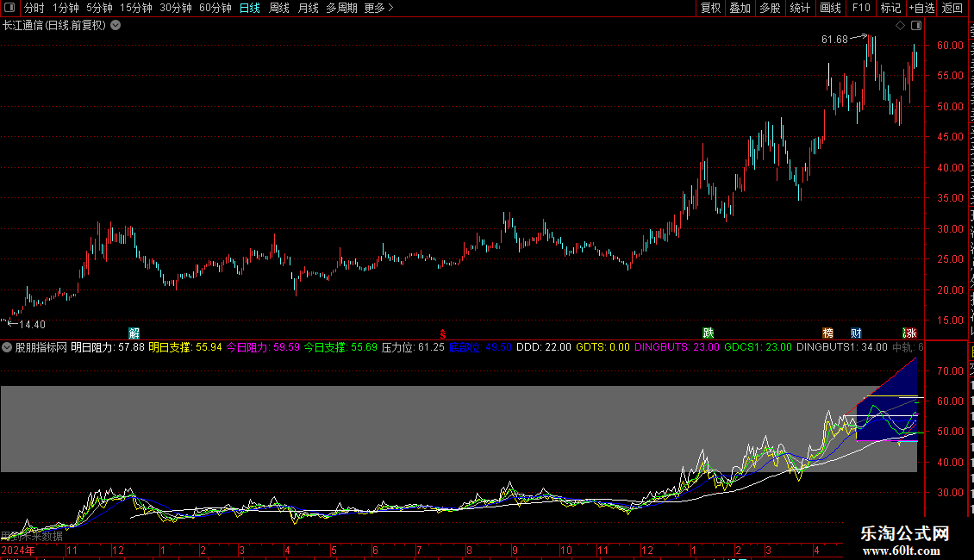Click the 复权 button
The width and height of the screenshot is (974, 560).
tap(710, 8)
